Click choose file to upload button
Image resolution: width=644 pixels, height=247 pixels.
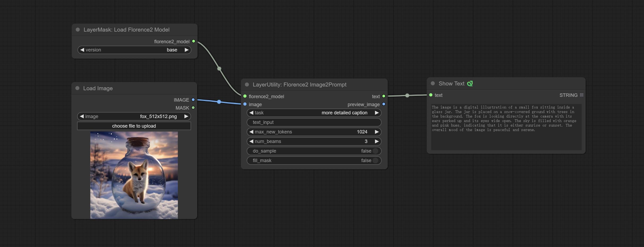point(134,126)
